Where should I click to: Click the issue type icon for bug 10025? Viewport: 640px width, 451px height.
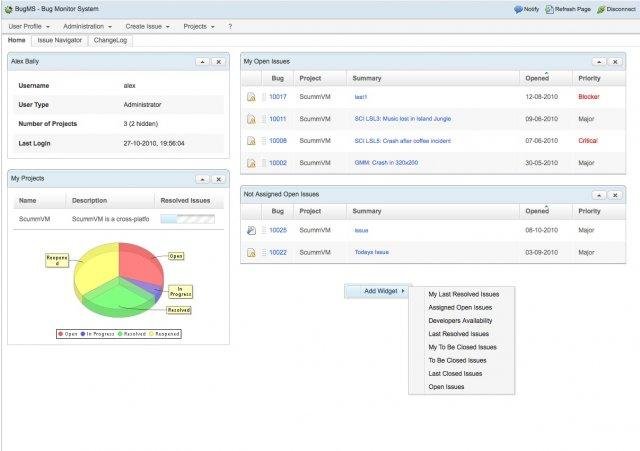click(251, 231)
